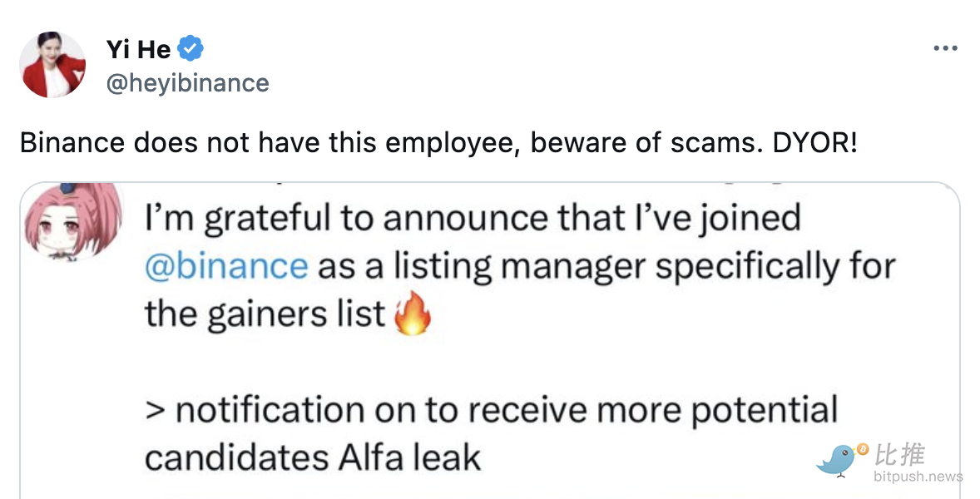The height and width of the screenshot is (499, 980).
Task: Click the bitpush.news watermark text
Action: tap(918, 477)
